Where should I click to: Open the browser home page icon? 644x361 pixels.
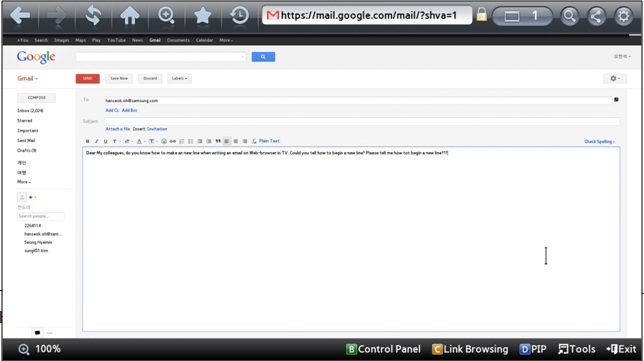130,16
